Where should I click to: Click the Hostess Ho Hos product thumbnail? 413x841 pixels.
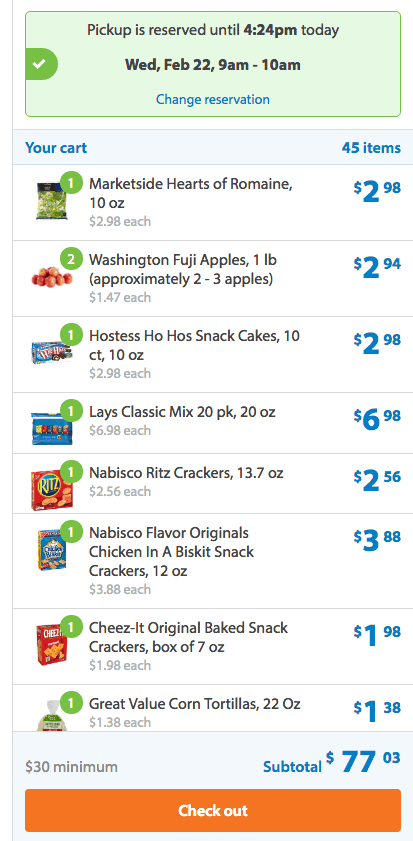(x=51, y=353)
